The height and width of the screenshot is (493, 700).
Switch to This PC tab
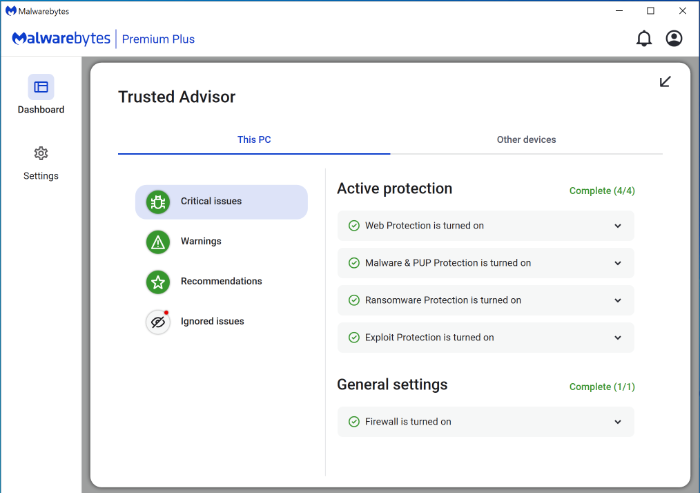click(x=254, y=140)
